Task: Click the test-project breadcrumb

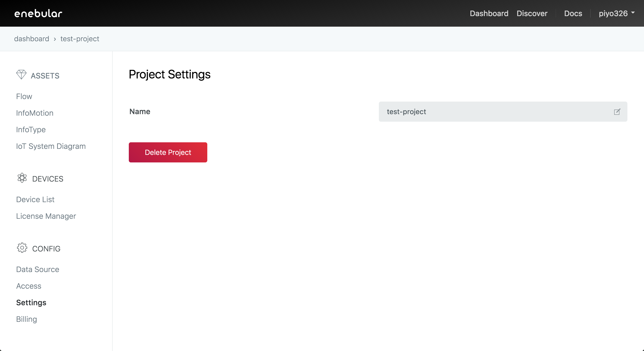Action: (x=80, y=39)
